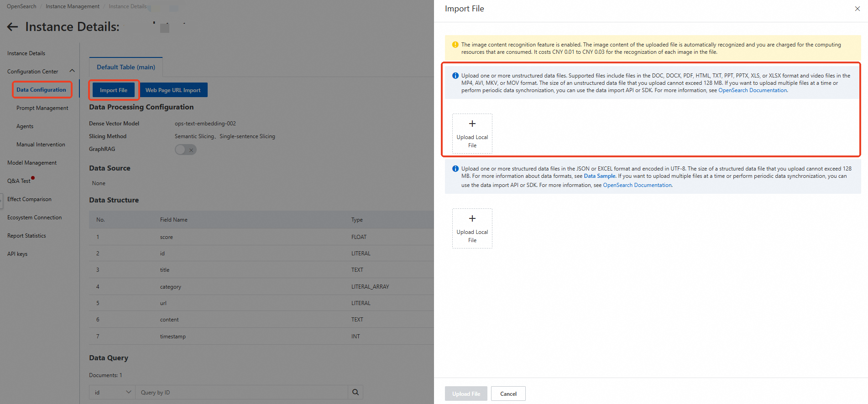Click the Upload File button
The height and width of the screenshot is (404, 868).
point(466,394)
